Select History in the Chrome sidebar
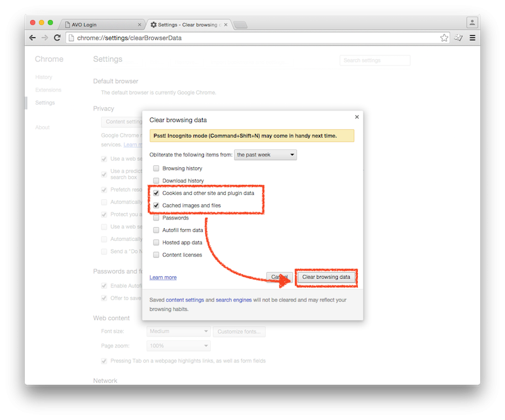The height and width of the screenshot is (420, 505). pos(43,76)
